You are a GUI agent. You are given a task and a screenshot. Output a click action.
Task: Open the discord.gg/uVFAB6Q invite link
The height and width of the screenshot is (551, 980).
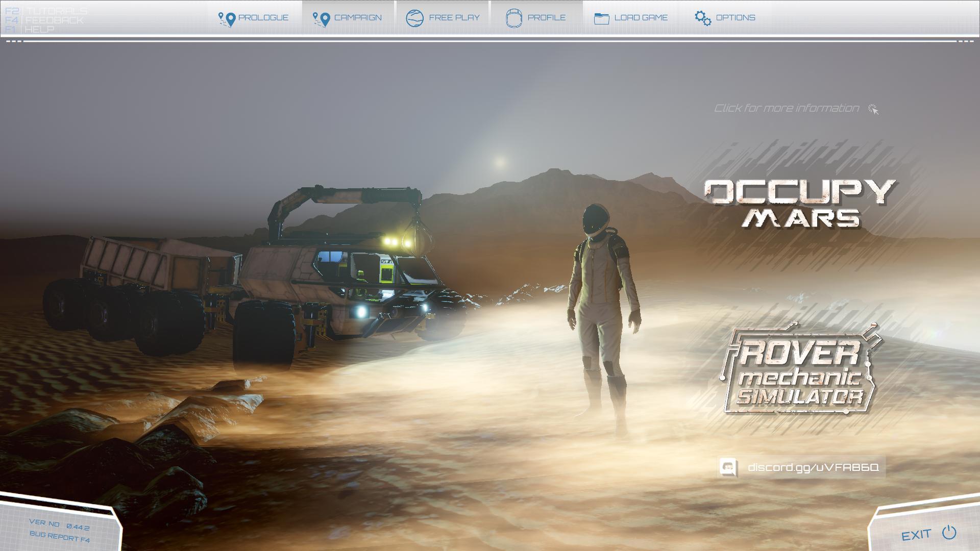tap(813, 467)
